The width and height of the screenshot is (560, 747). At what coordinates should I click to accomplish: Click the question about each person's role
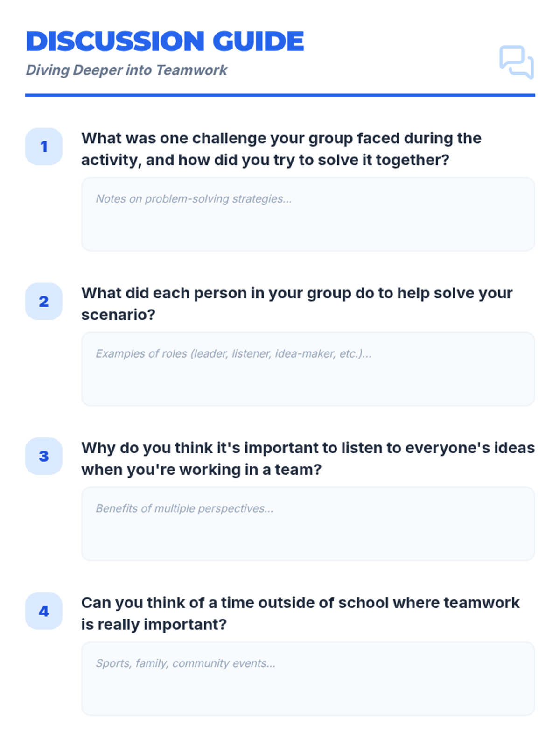pos(297,304)
